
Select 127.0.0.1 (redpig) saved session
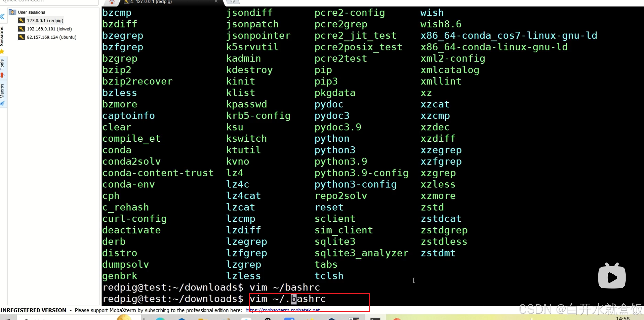[45, 20]
